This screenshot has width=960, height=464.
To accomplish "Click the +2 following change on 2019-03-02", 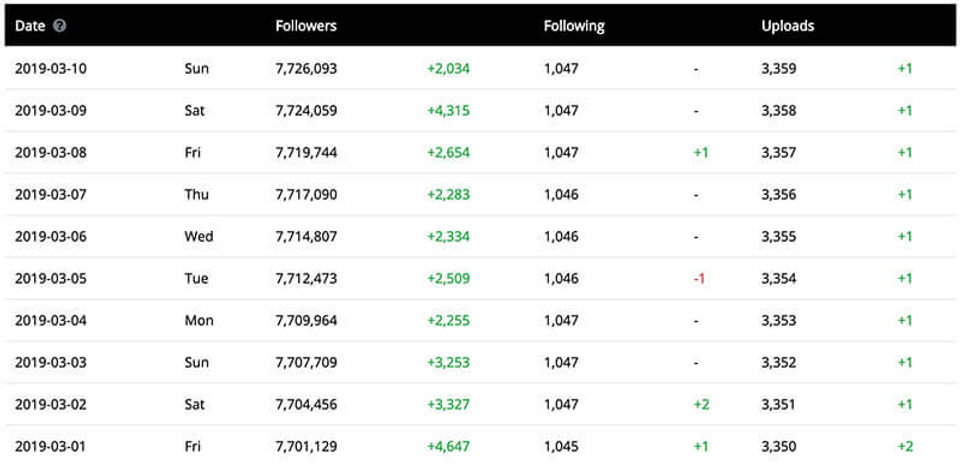I will coord(701,405).
